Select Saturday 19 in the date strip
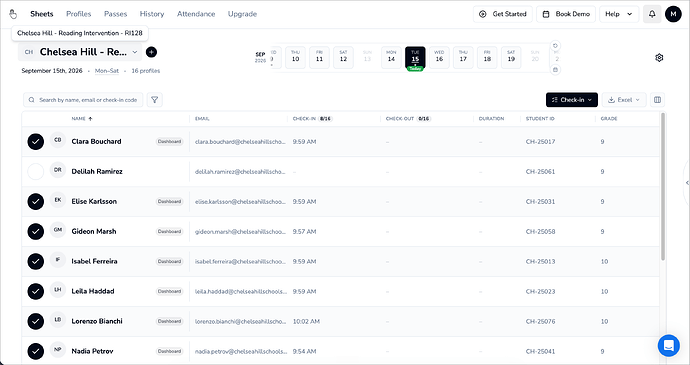The image size is (690, 365). click(511, 57)
